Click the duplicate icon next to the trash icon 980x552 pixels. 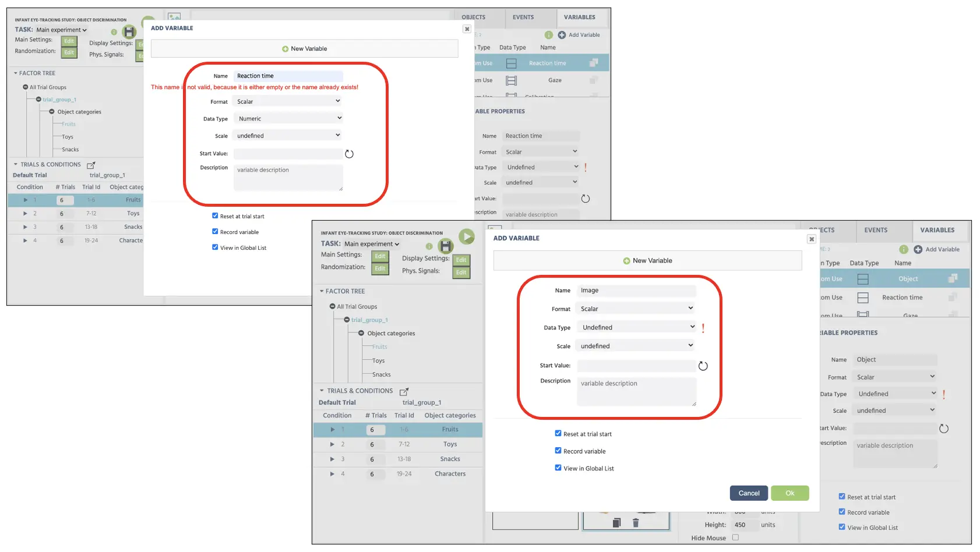[x=616, y=523]
